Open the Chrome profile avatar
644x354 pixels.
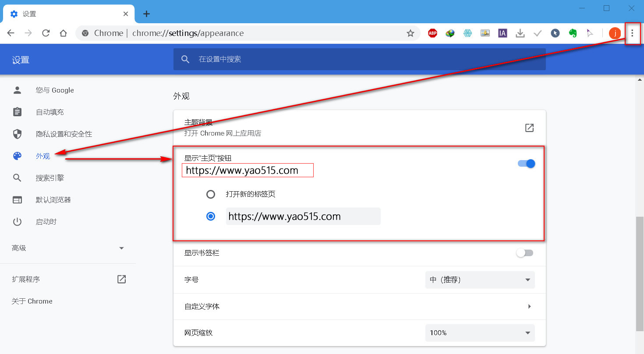pyautogui.click(x=614, y=33)
